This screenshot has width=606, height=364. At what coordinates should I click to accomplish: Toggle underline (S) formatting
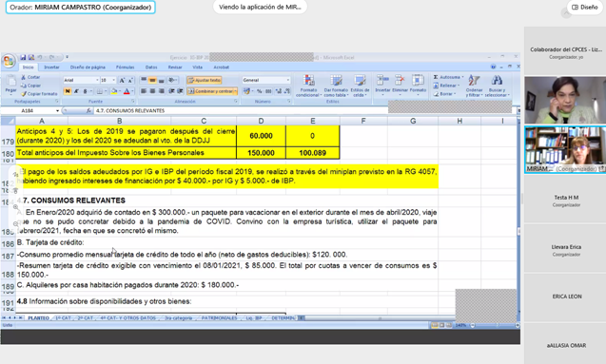[x=85, y=91]
